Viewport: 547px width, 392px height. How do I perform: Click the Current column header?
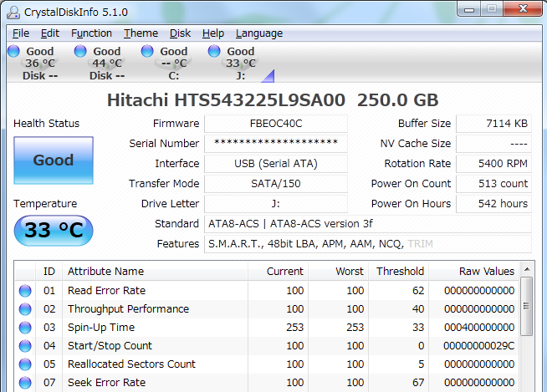click(278, 272)
